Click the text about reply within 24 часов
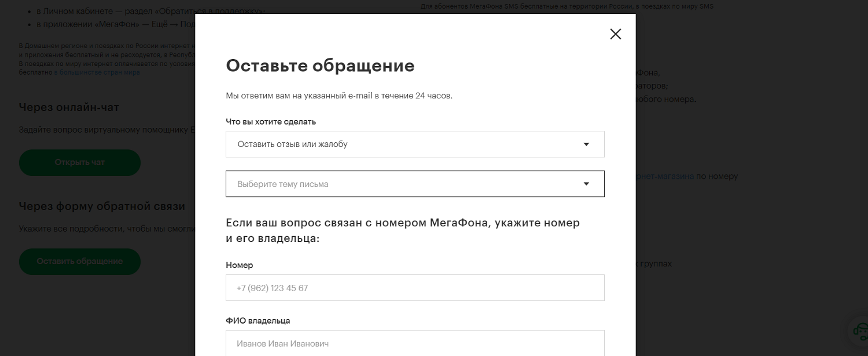The width and height of the screenshot is (868, 356). tap(339, 96)
